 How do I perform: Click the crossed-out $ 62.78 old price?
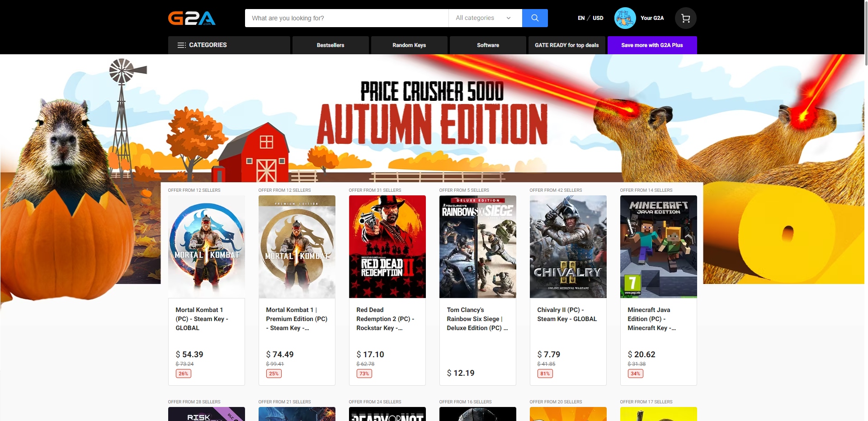pyautogui.click(x=365, y=364)
